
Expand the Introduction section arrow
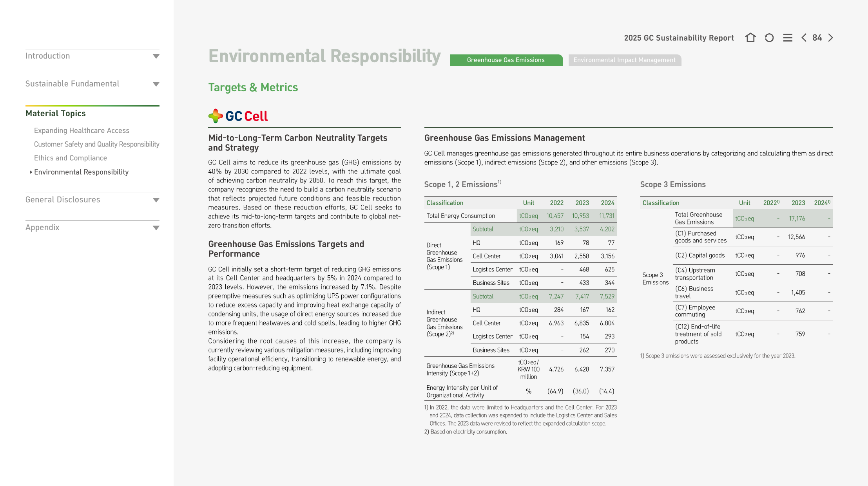tap(156, 56)
